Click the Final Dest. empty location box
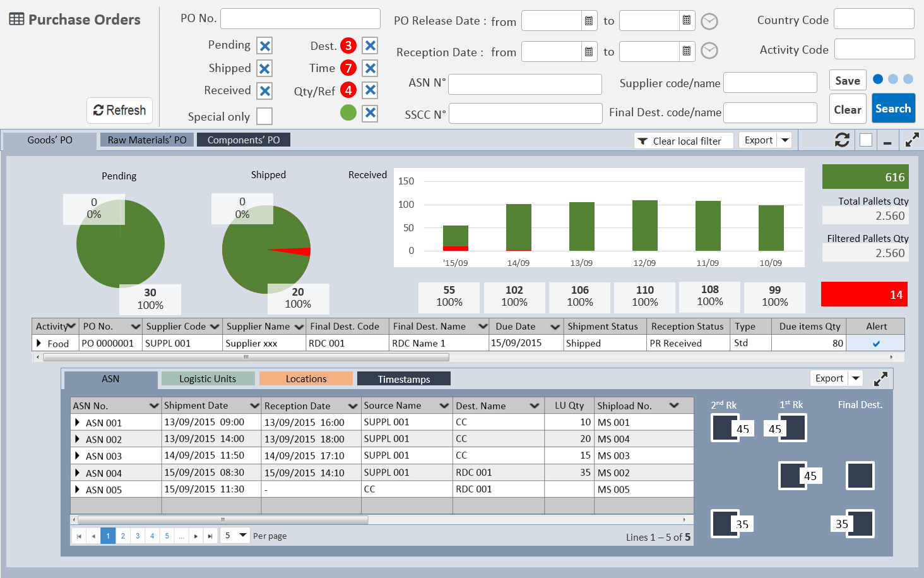The image size is (924, 578). (x=860, y=476)
